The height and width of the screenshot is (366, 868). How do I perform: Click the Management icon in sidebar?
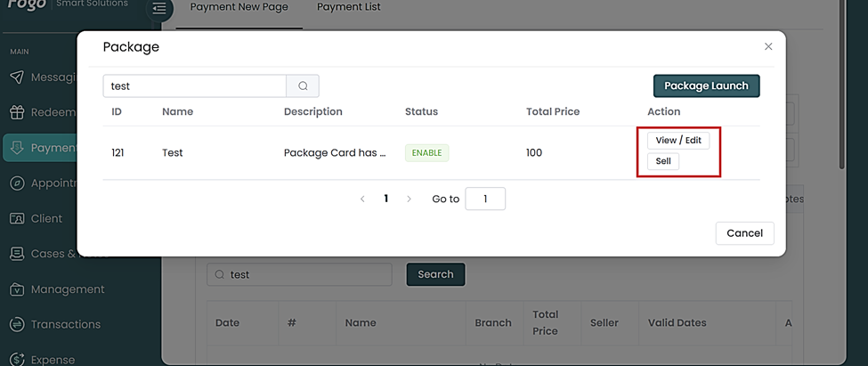click(16, 289)
